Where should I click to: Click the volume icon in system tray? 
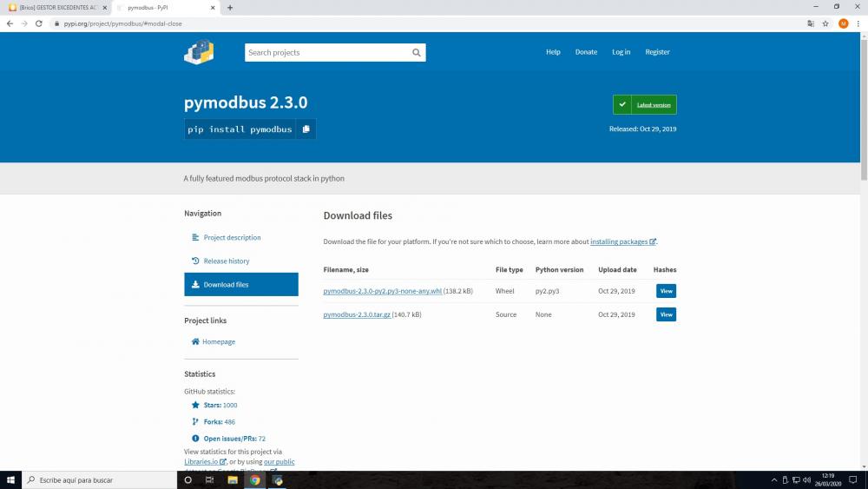pyautogui.click(x=806, y=480)
